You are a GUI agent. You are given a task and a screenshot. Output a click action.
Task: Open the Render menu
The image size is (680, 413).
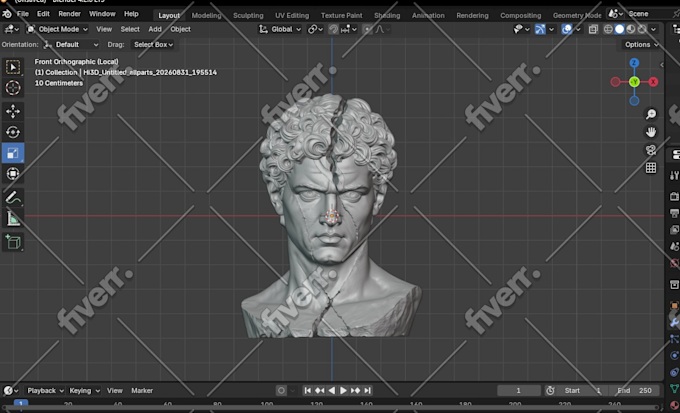click(x=69, y=14)
